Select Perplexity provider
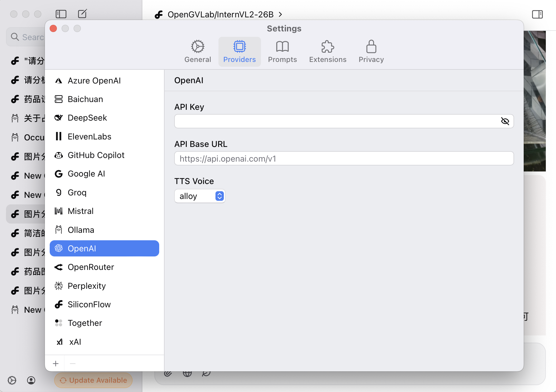The height and width of the screenshot is (392, 556). click(x=104, y=286)
